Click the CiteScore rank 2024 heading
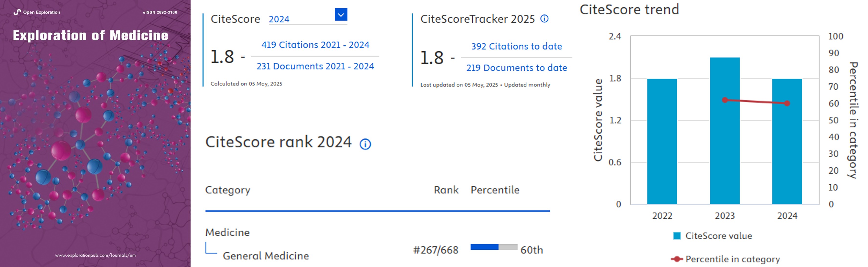The height and width of the screenshot is (267, 868). [x=278, y=142]
